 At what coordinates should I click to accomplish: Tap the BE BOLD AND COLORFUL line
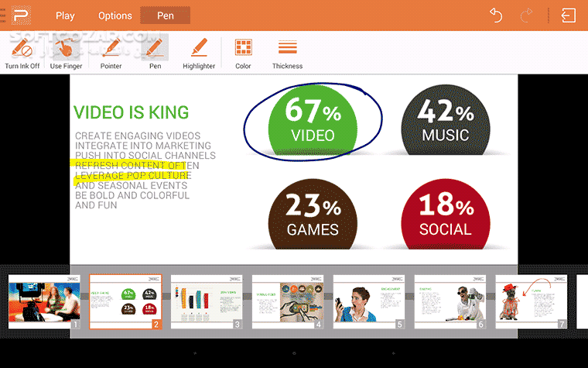[x=132, y=195]
